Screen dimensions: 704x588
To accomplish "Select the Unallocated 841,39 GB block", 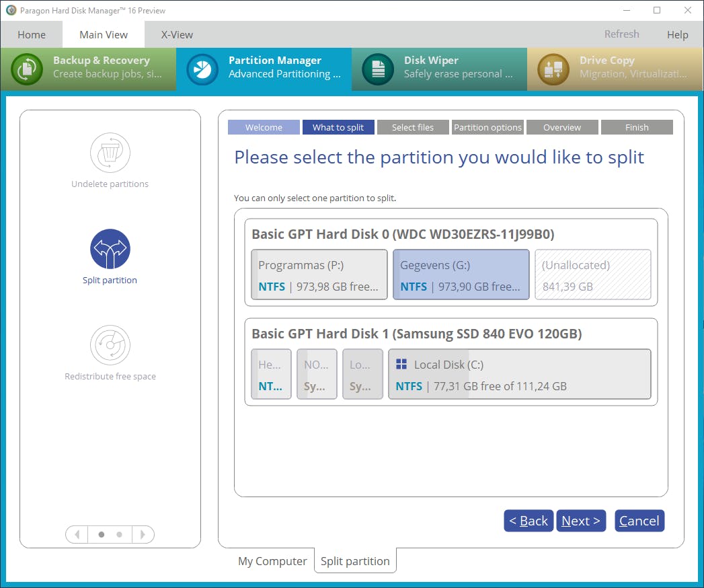I will [x=592, y=274].
